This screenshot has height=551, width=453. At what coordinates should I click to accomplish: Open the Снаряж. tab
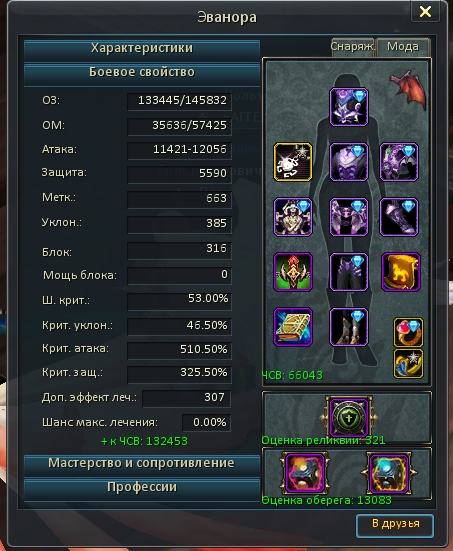coord(352,47)
